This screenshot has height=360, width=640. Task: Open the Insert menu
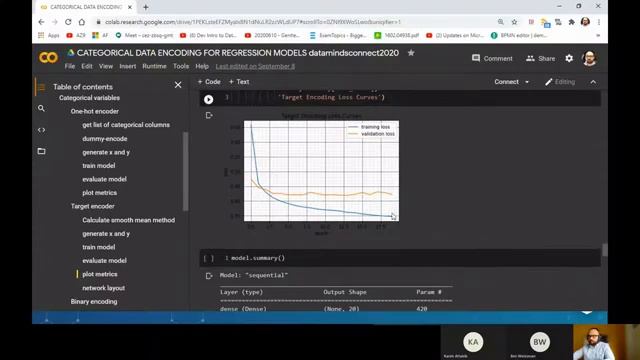coord(128,66)
